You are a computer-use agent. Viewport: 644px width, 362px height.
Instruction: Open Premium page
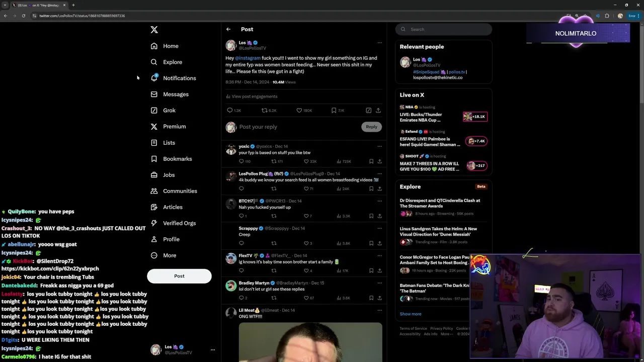(168, 126)
